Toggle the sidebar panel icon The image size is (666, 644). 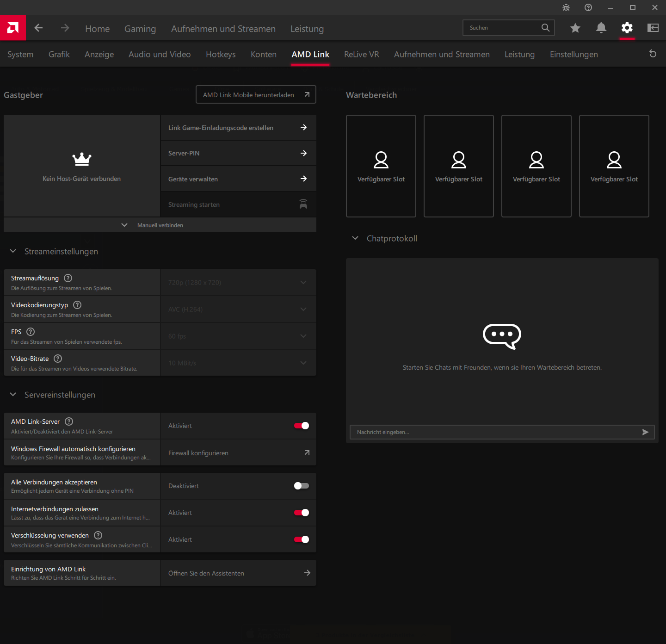(x=653, y=28)
